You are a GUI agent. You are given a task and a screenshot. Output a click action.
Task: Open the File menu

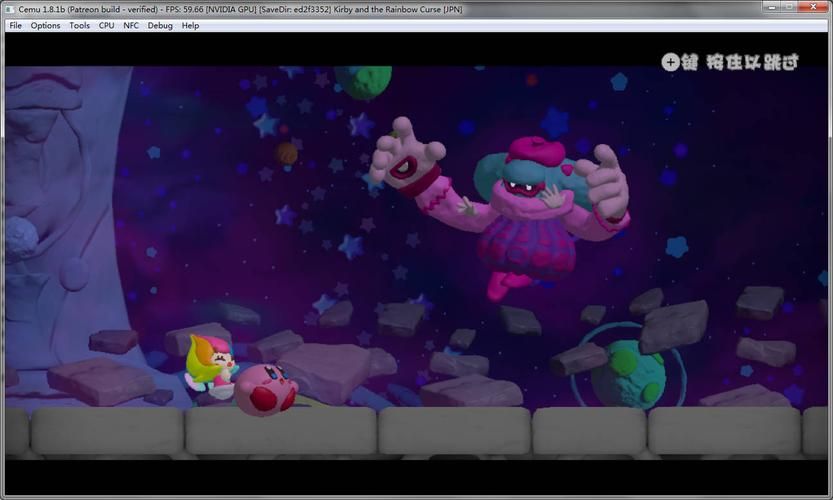click(15, 26)
